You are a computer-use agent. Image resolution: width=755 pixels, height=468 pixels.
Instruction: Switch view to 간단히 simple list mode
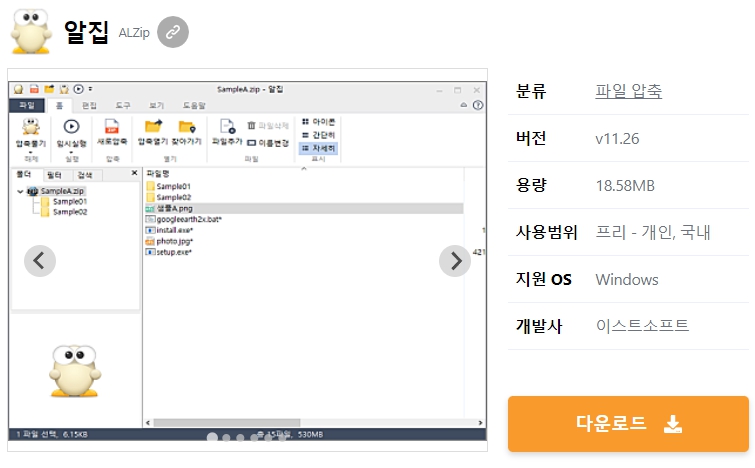318,135
